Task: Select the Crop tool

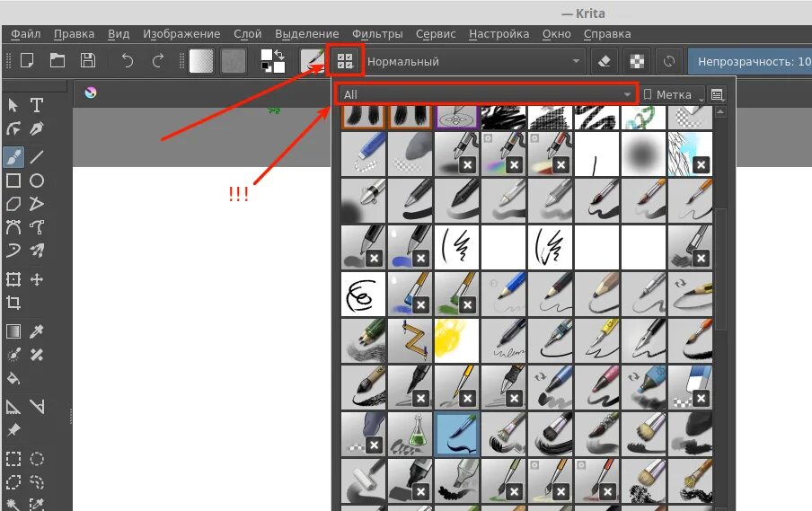Action: point(13,303)
